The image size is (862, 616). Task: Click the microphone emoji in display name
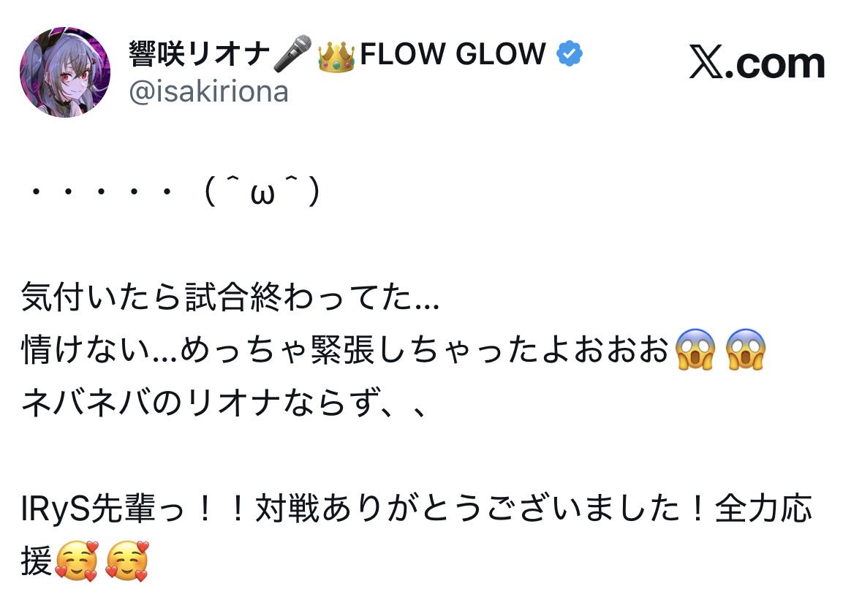pyautogui.click(x=292, y=54)
